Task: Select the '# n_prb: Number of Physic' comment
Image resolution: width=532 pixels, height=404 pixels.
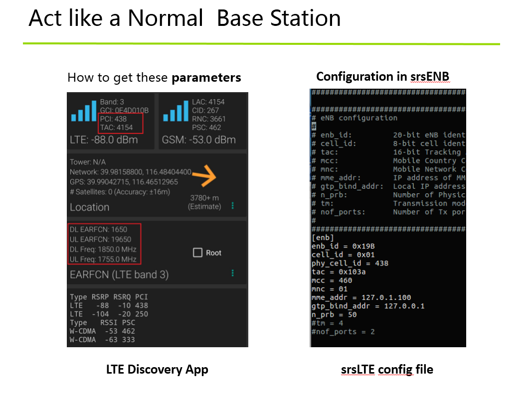Action: click(x=388, y=195)
